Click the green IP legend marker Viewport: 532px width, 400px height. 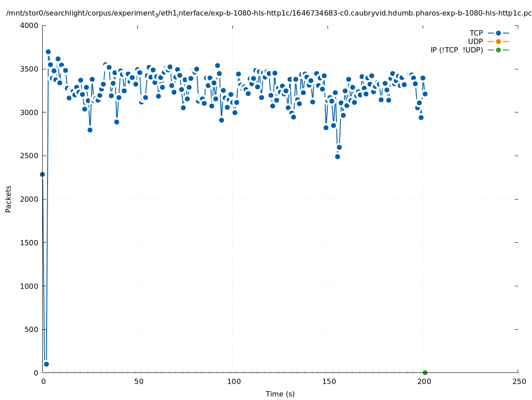click(498, 50)
